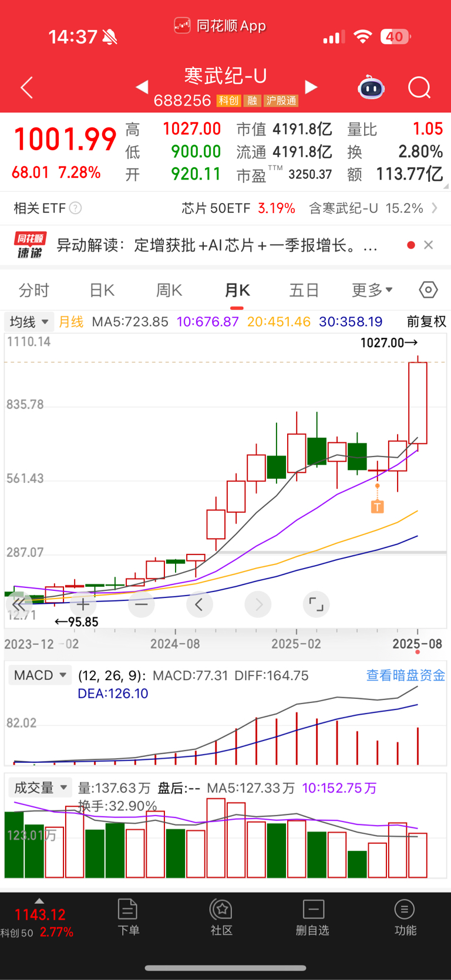Tap 含寒武纪-U 15.2% text
451x980 pixels.
pyautogui.click(x=366, y=208)
